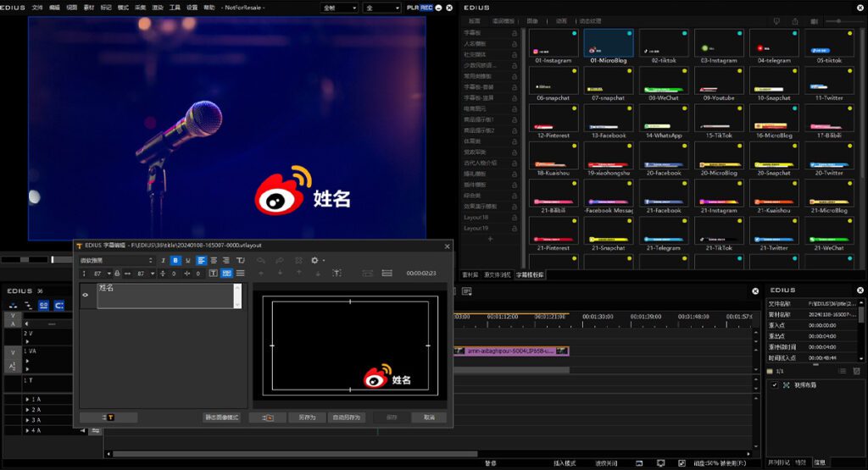Expand the 3 A audio track
Image resolution: width=868 pixels, height=470 pixels.
pyautogui.click(x=28, y=420)
